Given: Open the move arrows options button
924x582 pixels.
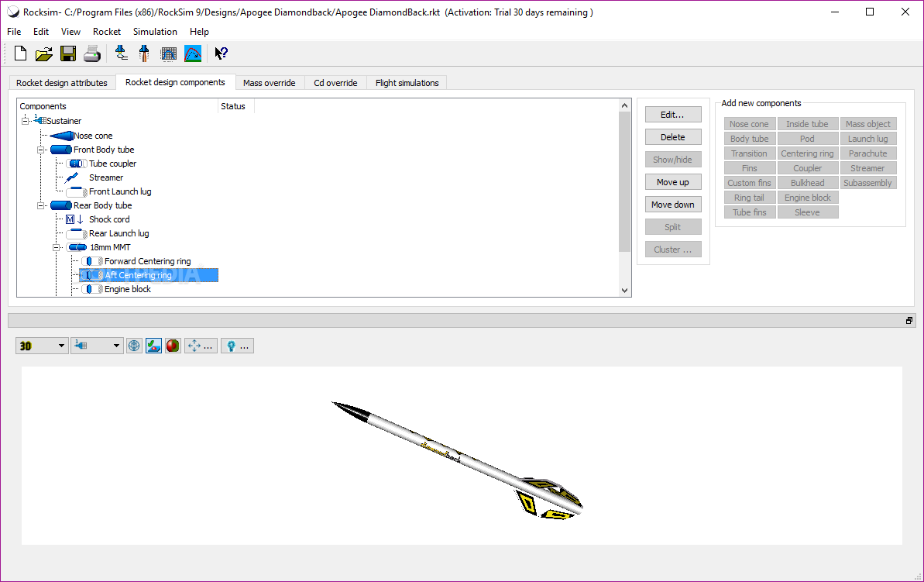Looking at the screenshot, I should point(201,346).
